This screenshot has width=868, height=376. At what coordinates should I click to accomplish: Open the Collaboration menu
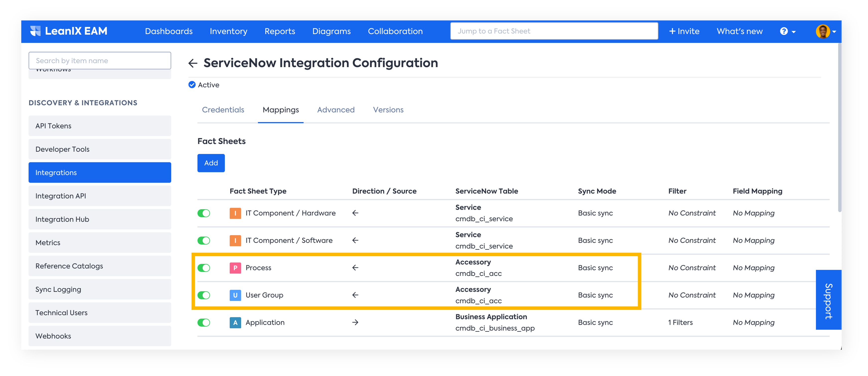point(395,31)
